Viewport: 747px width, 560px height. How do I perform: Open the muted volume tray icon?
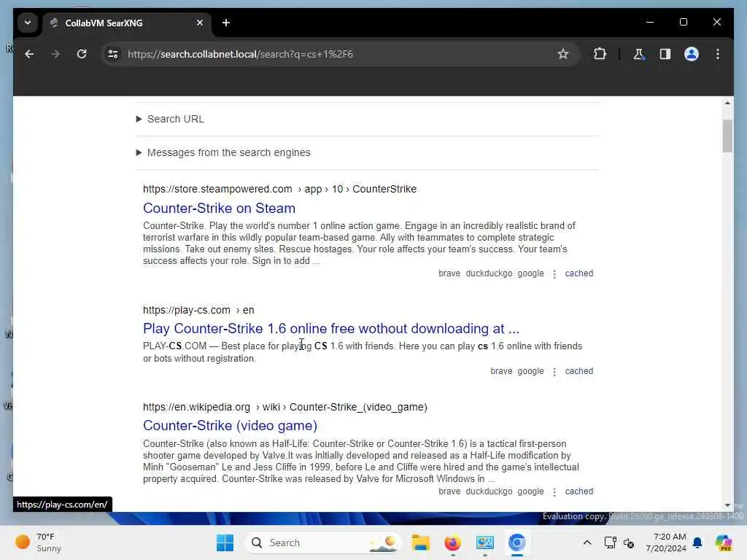629,542
